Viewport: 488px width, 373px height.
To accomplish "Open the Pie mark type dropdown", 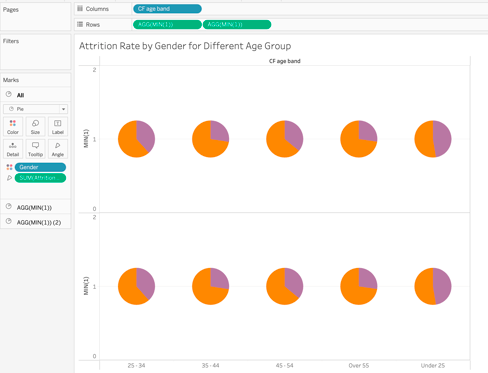I will point(36,109).
